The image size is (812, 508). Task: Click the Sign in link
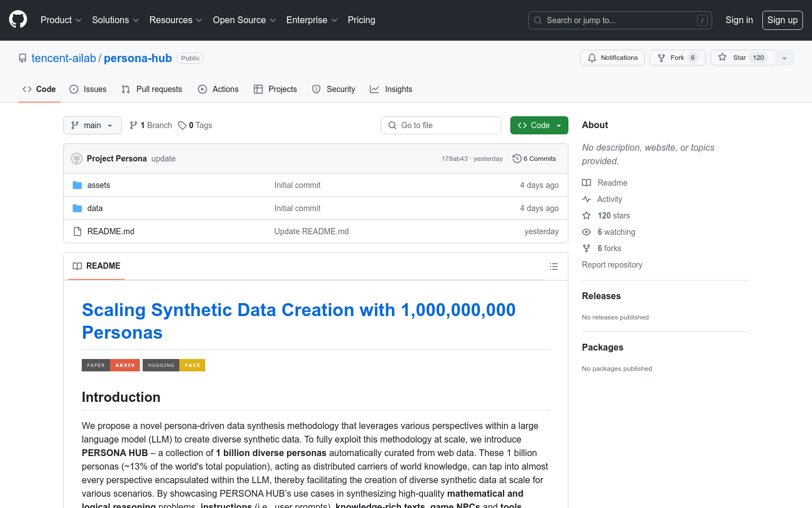click(x=739, y=20)
